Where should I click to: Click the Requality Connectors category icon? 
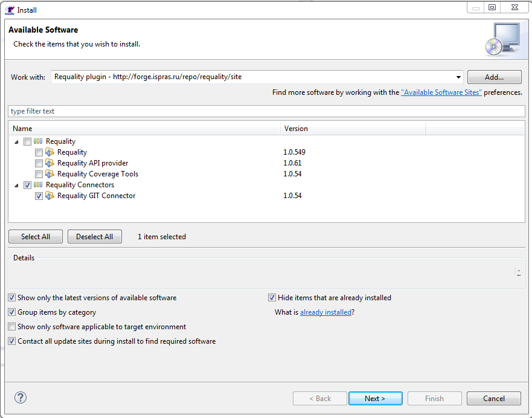coord(38,185)
